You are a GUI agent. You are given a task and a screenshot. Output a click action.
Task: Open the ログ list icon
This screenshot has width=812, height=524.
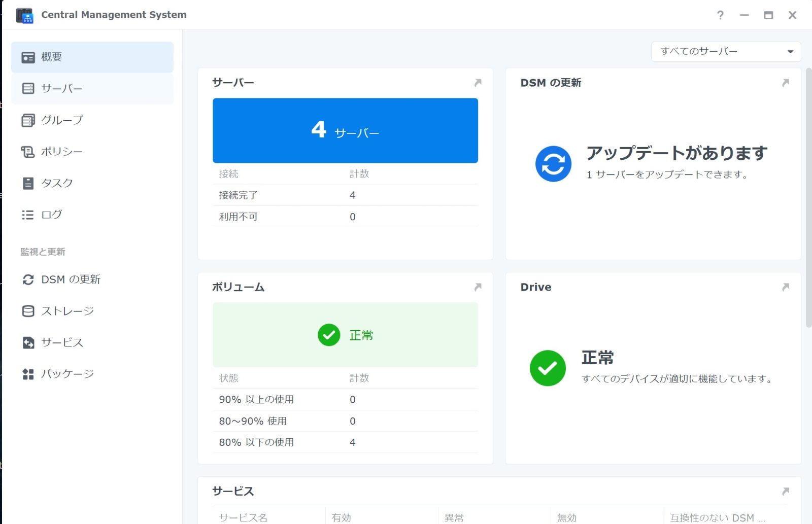tap(28, 215)
